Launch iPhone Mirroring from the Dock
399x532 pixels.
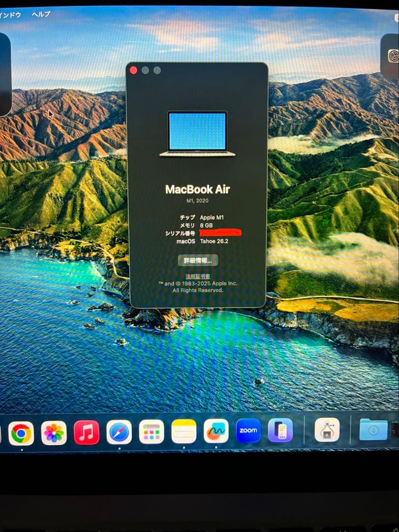click(x=280, y=431)
